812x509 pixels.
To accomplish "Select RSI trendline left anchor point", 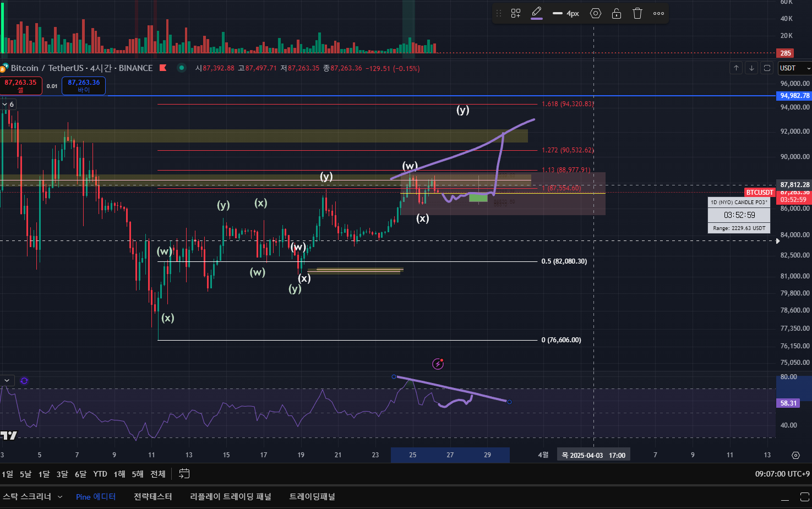I will tap(394, 376).
